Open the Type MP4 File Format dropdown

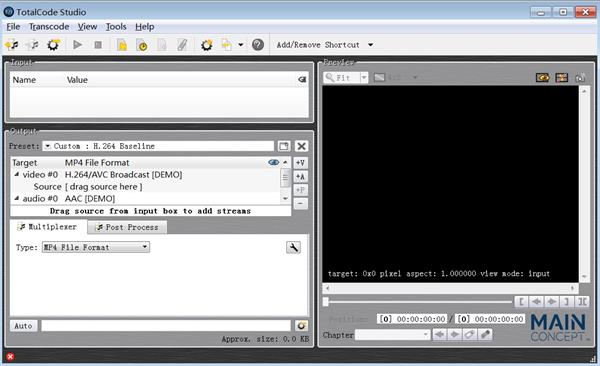[96, 247]
